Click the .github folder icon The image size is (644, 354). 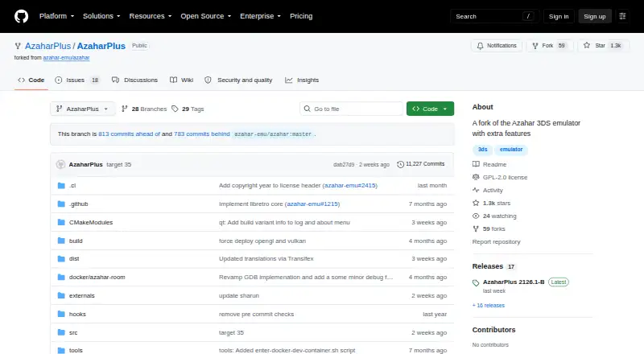[61, 204]
